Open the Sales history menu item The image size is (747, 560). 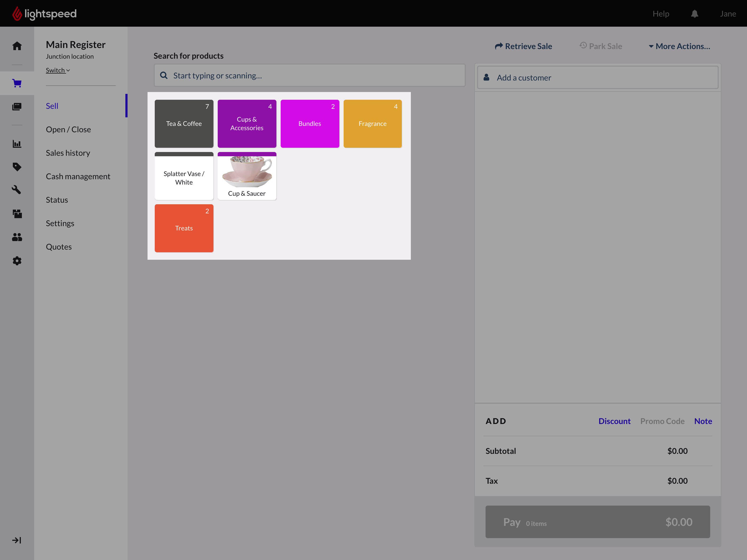click(x=68, y=153)
